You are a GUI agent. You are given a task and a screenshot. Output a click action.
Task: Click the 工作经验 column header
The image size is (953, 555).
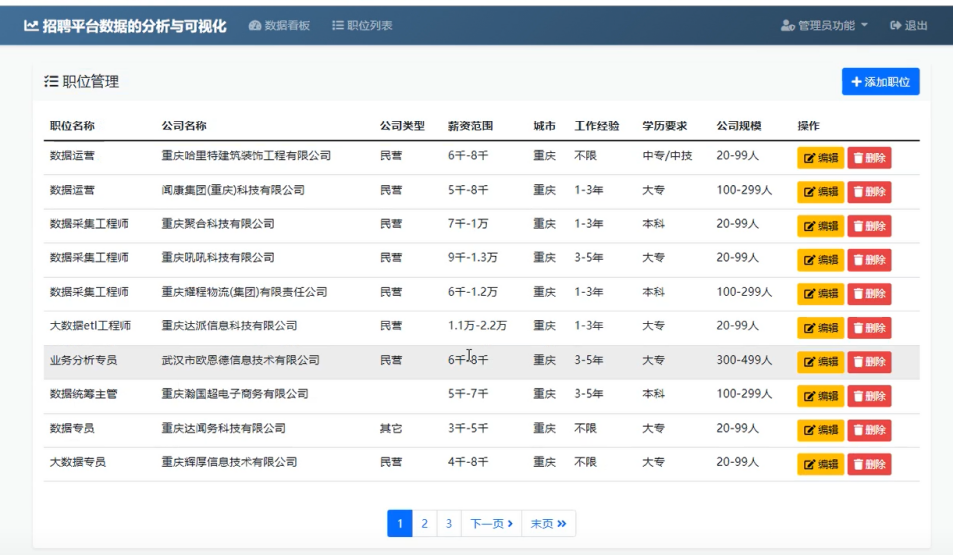[597, 126]
